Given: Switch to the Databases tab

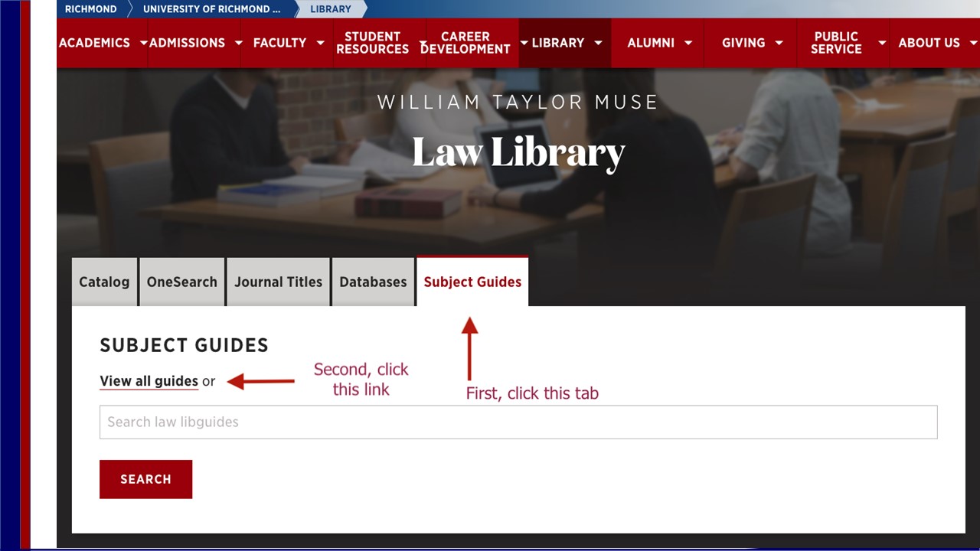Looking at the screenshot, I should point(373,282).
